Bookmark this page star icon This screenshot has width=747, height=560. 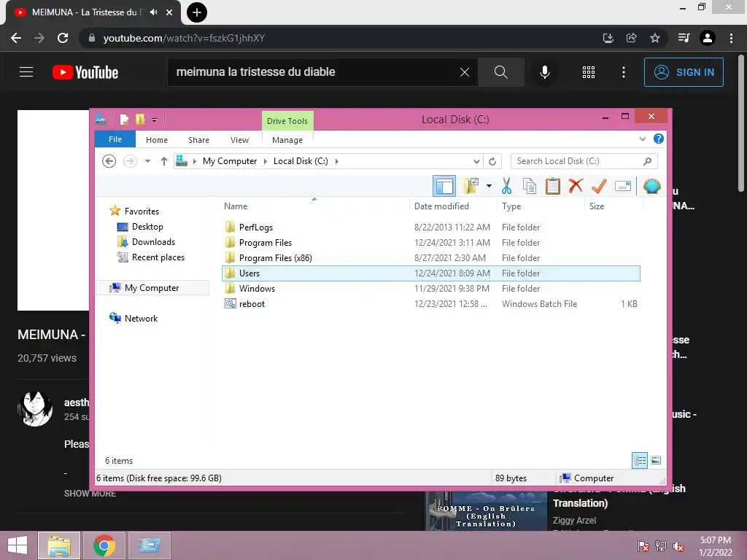pos(655,38)
